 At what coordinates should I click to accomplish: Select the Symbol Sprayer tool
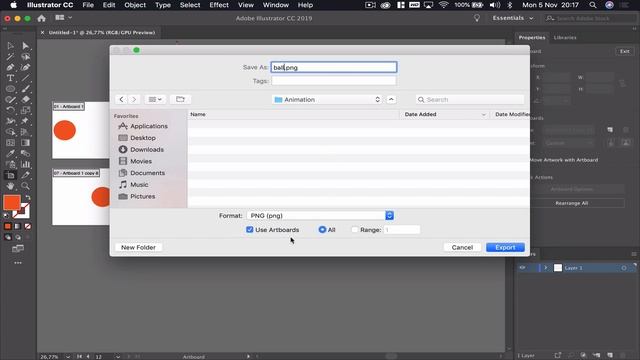(x=10, y=164)
